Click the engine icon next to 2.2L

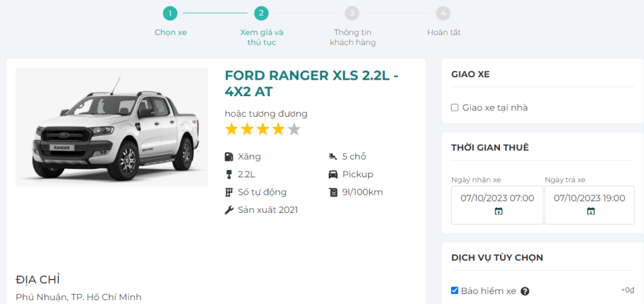click(229, 174)
